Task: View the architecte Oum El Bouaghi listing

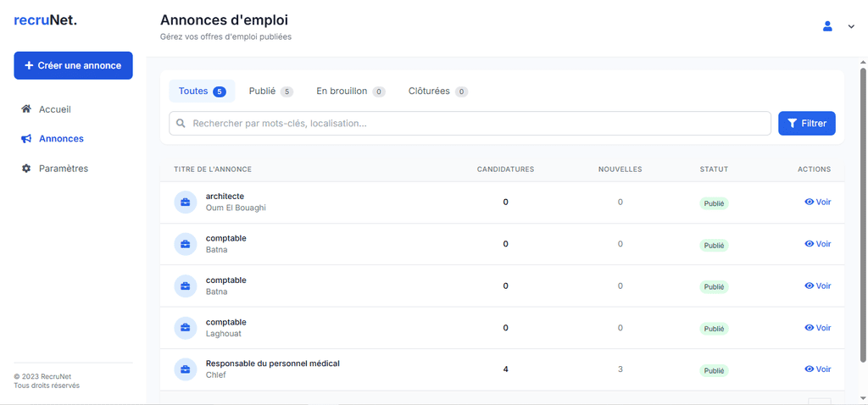Action: click(x=817, y=202)
